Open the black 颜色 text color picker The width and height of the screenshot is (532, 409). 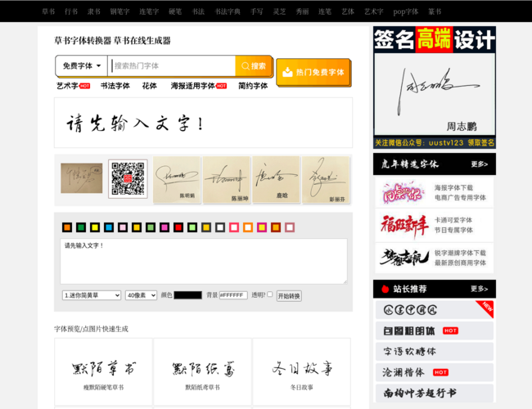pos(188,295)
